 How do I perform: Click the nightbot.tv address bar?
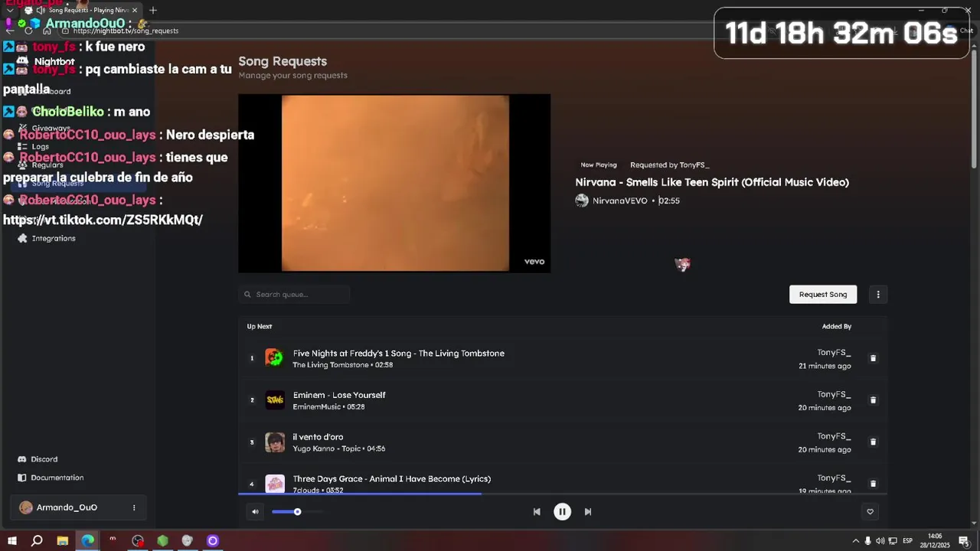126,31
